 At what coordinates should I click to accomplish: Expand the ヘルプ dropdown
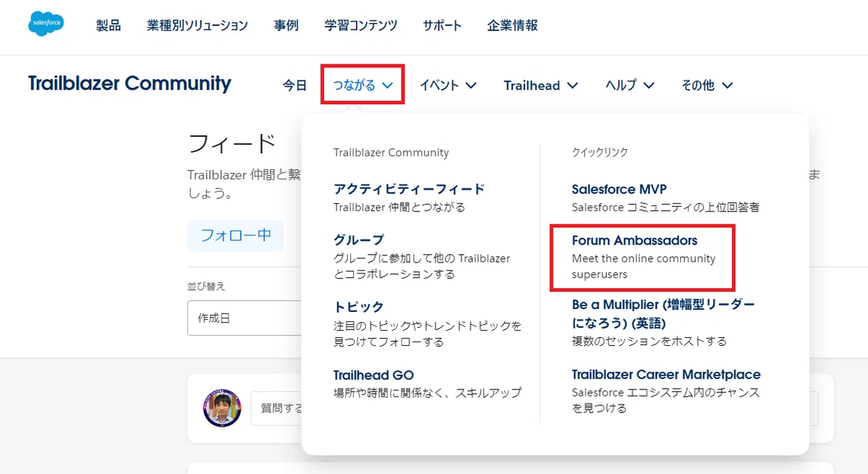(x=629, y=85)
